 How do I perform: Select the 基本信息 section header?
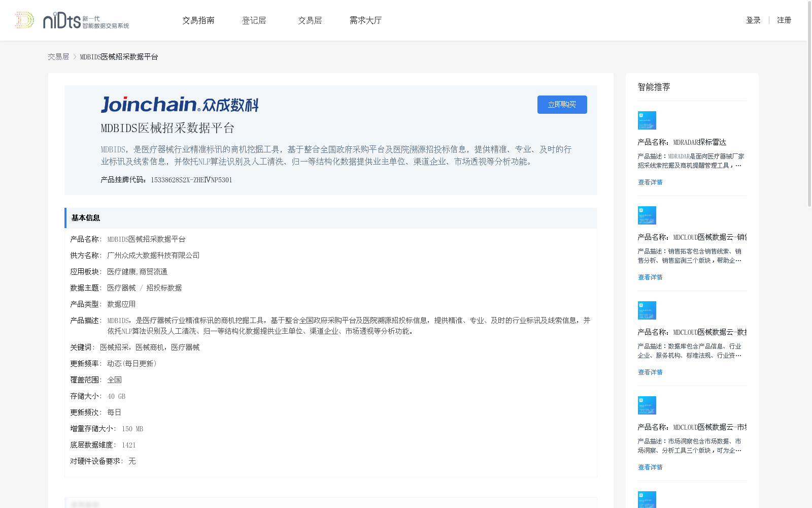(331, 218)
